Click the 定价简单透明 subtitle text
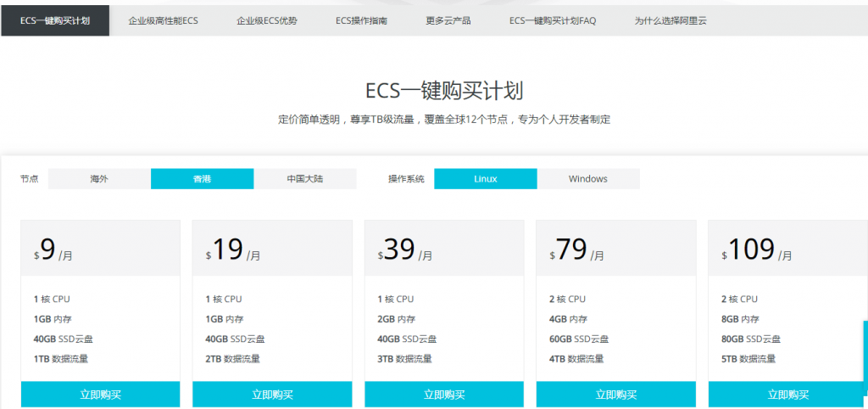 444,119
